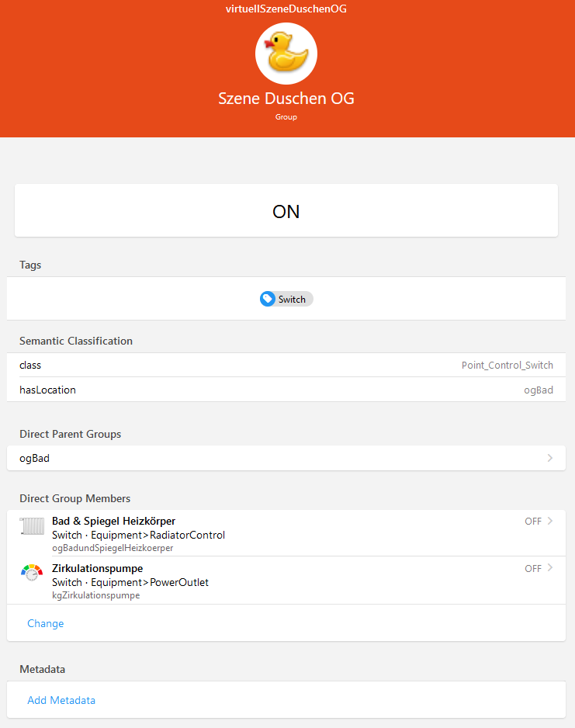Select the Switch tag chip label
Viewport: 575px width, 728px height.
[292, 300]
